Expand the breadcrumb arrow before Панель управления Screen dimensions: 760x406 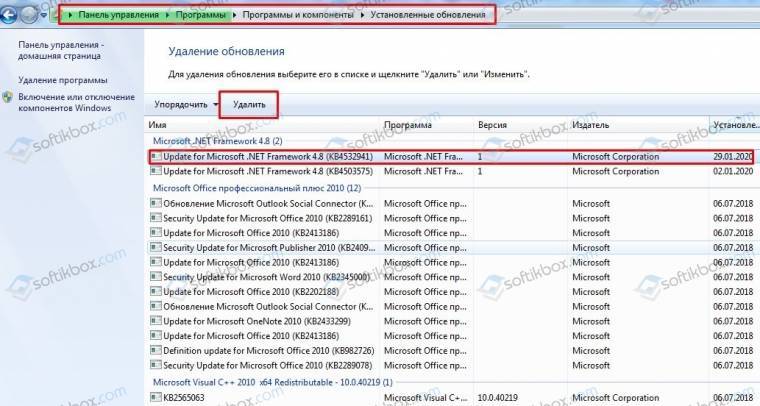70,15
